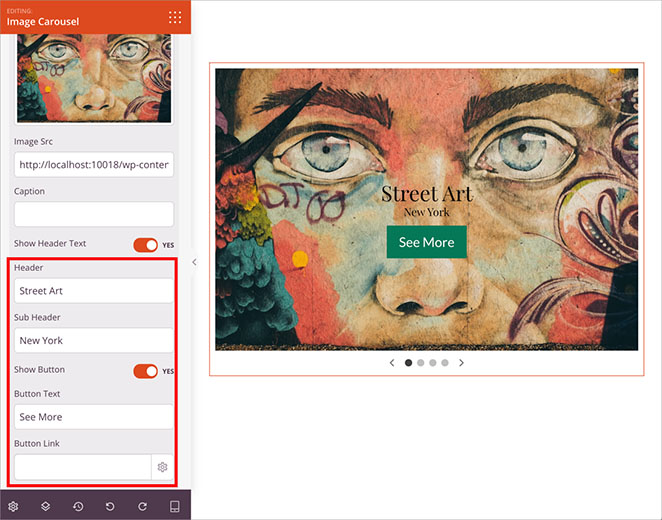The width and height of the screenshot is (662, 520).
Task: Open the global settings gear in bottom toolbar
Action: (x=13, y=506)
